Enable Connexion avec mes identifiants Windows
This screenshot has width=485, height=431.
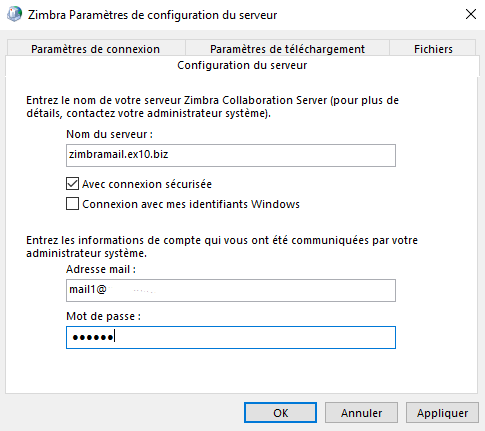pos(72,204)
